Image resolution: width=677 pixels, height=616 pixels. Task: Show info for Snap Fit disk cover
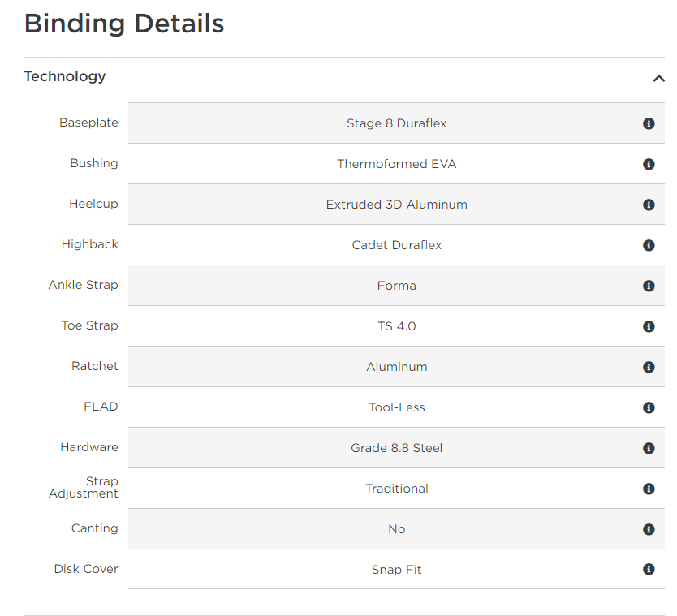click(649, 569)
